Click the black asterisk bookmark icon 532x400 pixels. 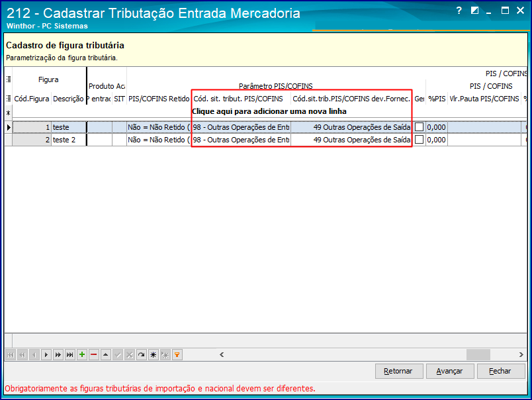154,355
